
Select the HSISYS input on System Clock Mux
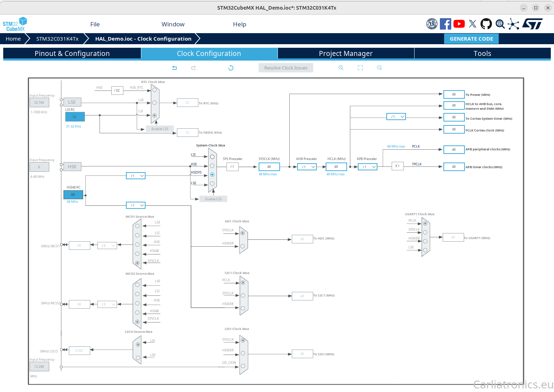(212, 175)
